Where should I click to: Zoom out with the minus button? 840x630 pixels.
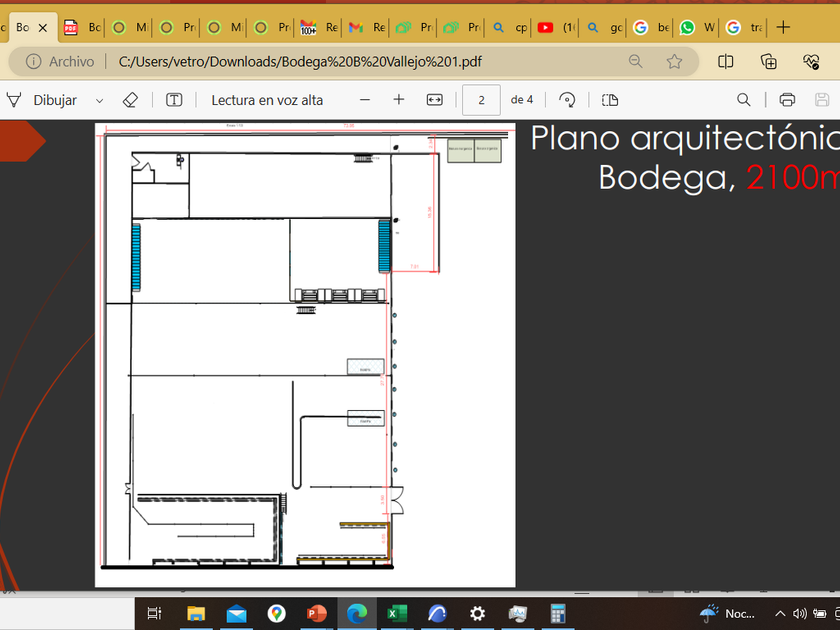coord(365,100)
